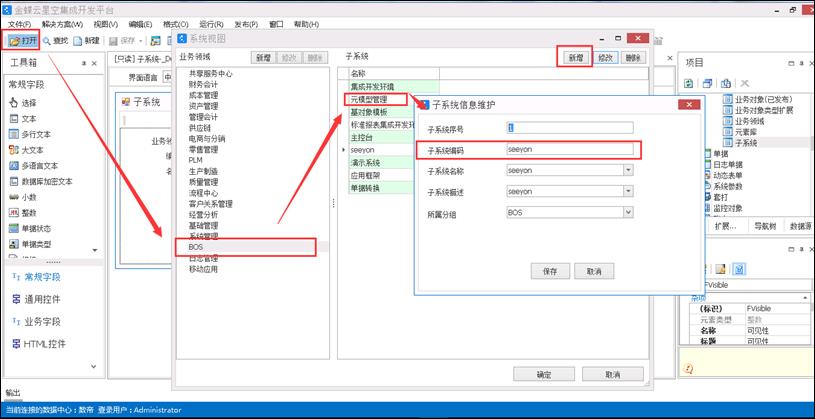
Task: Switch to the 导航树 tab
Action: click(x=763, y=226)
